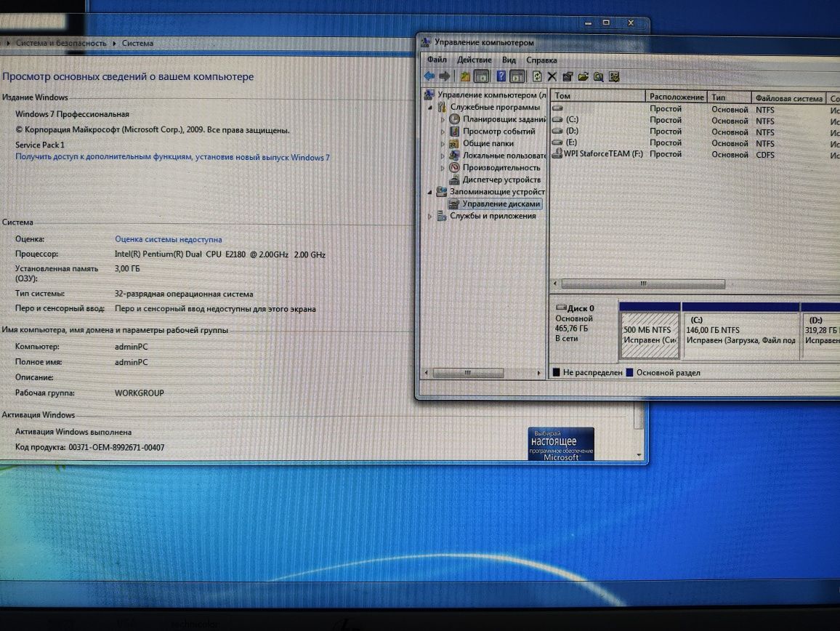Select the 500 МБ NTFS system partition block

point(650,335)
